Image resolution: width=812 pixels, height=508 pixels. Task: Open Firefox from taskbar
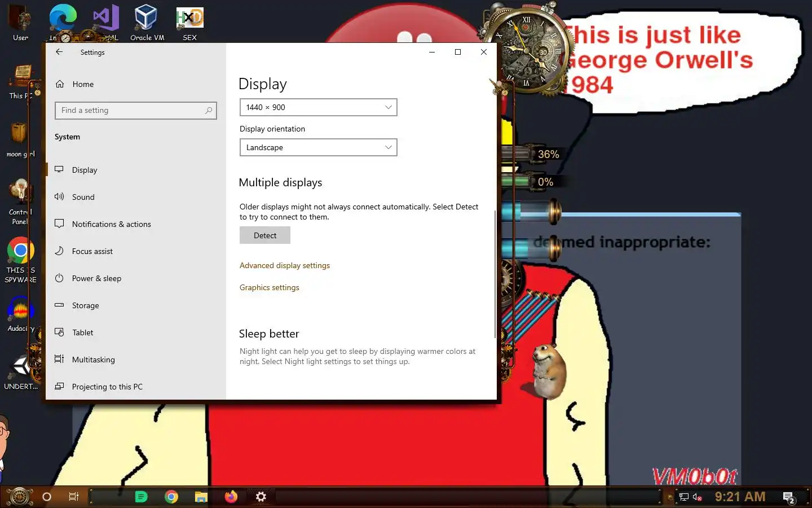231,497
